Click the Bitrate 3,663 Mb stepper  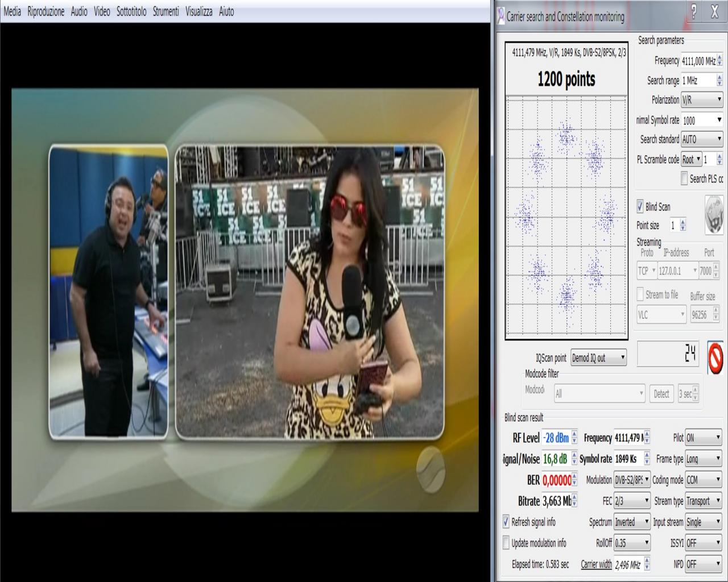574,501
